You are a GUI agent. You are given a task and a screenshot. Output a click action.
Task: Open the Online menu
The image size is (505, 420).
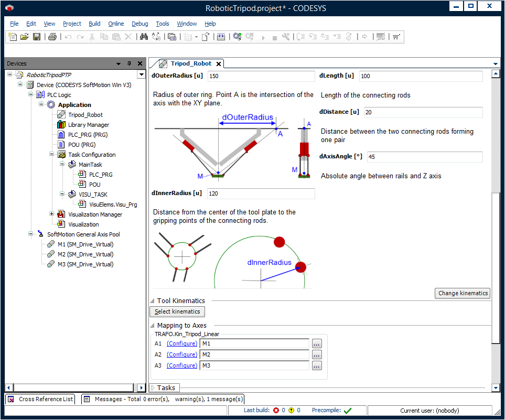click(116, 24)
